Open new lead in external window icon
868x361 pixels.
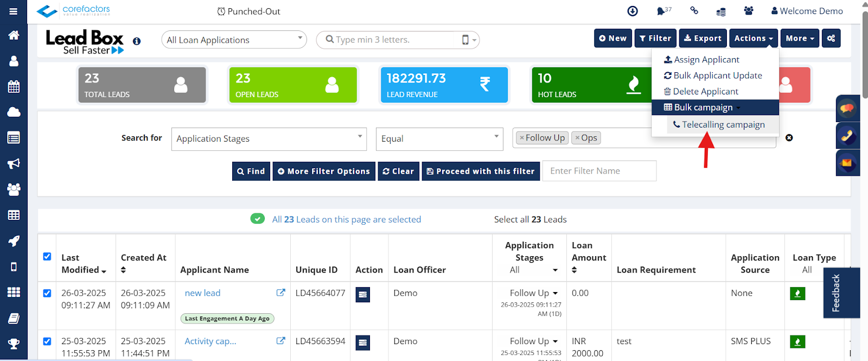click(280, 293)
